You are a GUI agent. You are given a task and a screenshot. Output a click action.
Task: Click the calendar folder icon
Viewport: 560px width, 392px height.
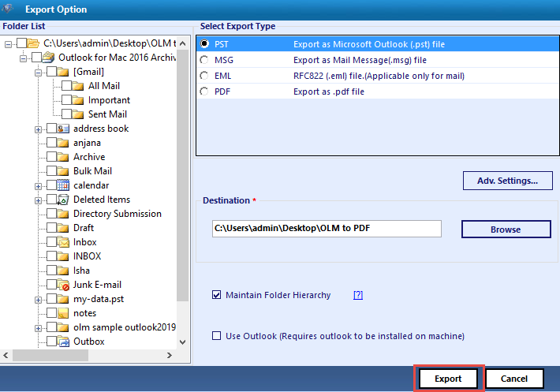pos(64,185)
